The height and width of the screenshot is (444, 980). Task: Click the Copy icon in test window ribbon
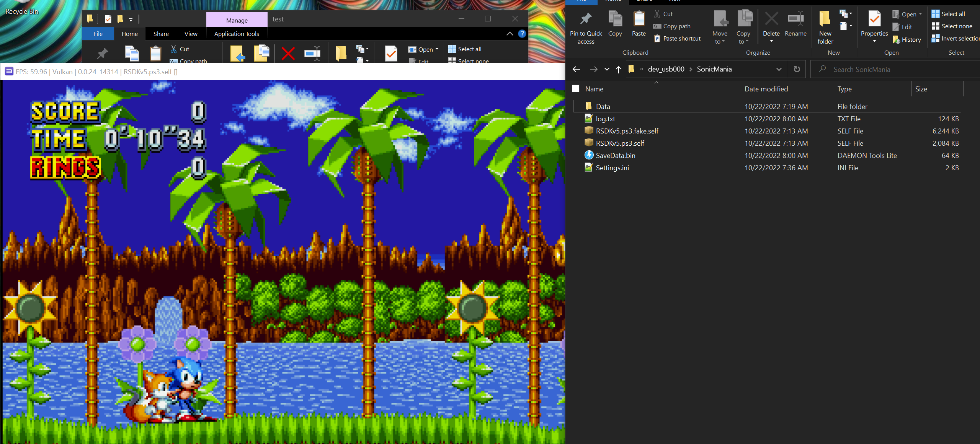coord(132,54)
